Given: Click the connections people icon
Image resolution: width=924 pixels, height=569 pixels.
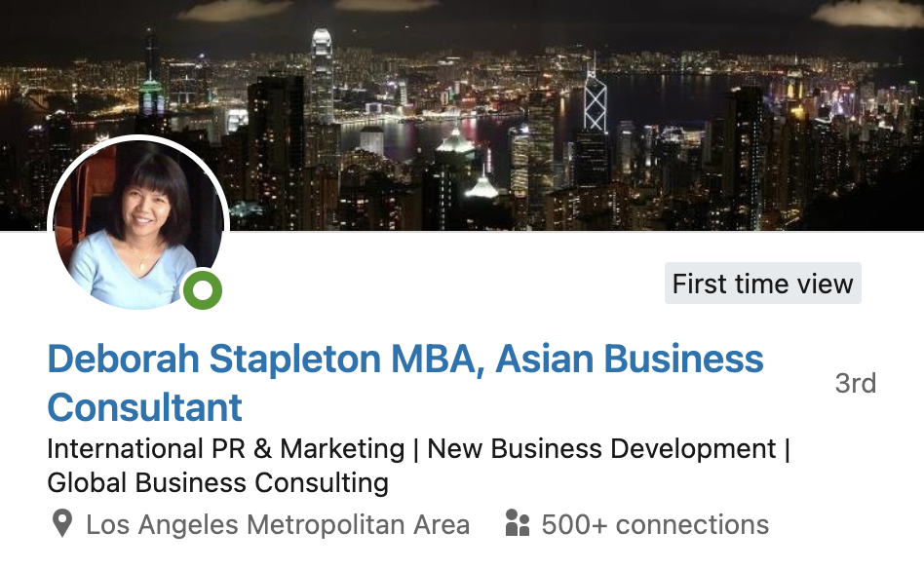Looking at the screenshot, I should pyautogui.click(x=516, y=523).
